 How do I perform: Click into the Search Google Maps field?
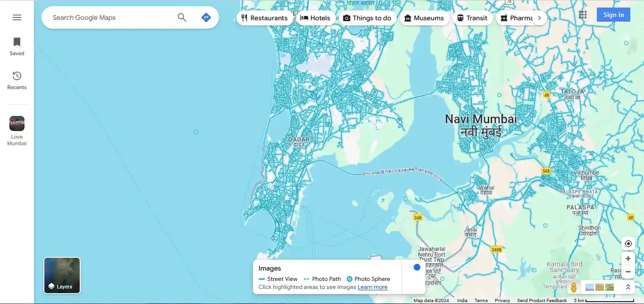(111, 17)
